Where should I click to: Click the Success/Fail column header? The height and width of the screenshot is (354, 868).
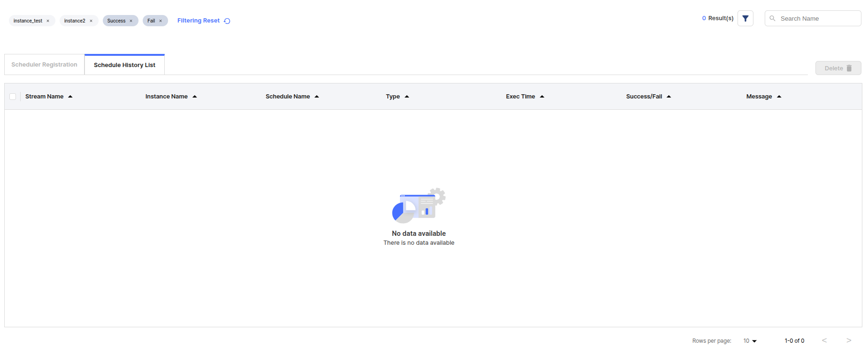point(644,97)
